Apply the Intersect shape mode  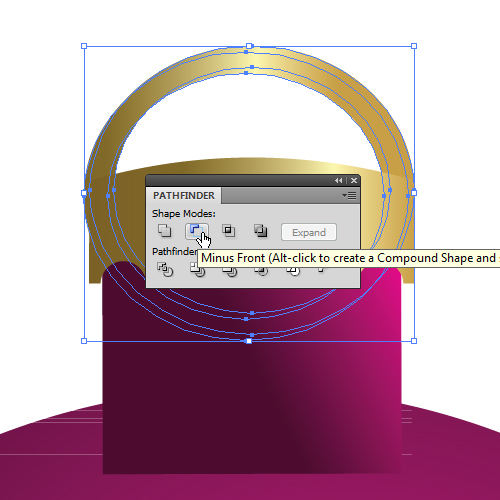pos(229,231)
